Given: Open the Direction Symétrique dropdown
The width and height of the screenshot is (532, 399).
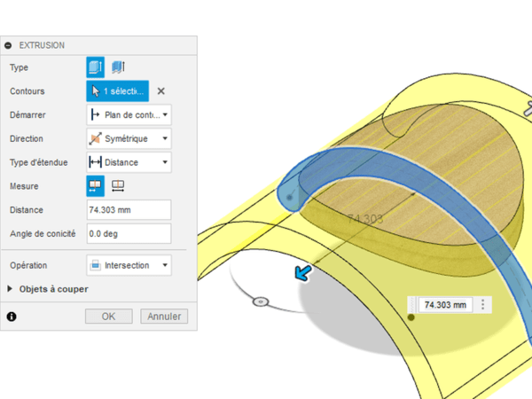Looking at the screenshot, I should point(129,139).
